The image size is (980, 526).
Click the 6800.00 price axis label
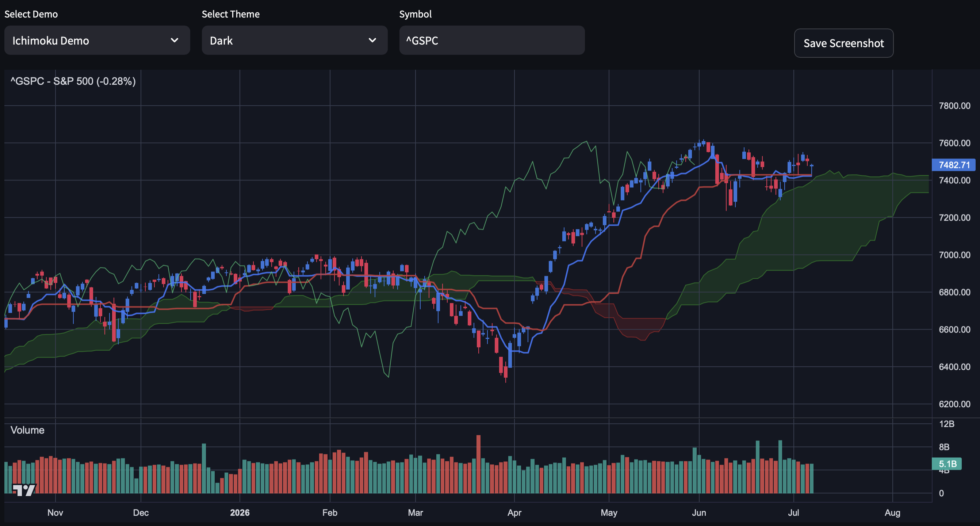[954, 292]
